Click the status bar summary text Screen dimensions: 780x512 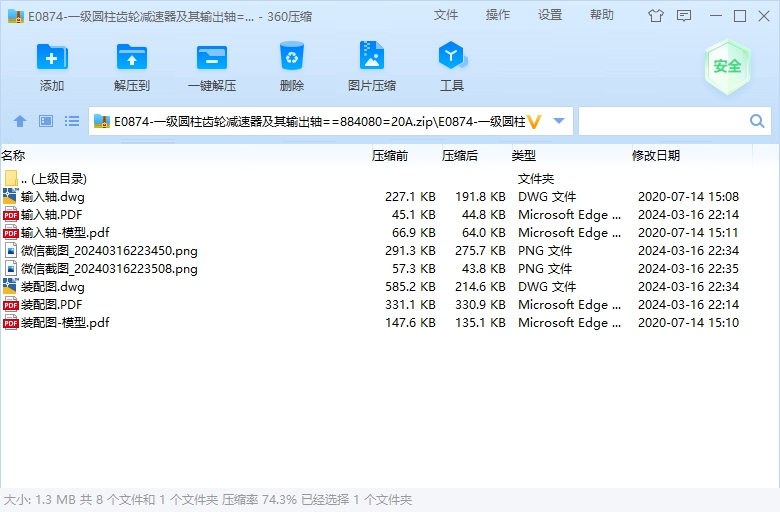pyautogui.click(x=208, y=500)
